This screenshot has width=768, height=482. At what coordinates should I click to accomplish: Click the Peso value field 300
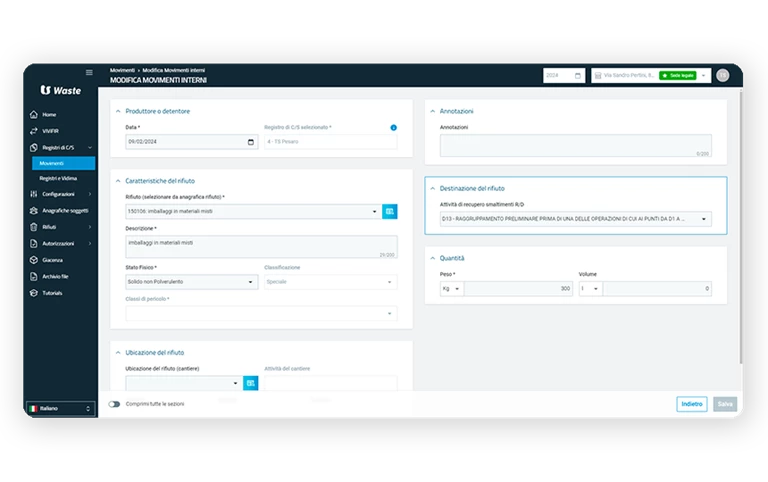point(518,289)
